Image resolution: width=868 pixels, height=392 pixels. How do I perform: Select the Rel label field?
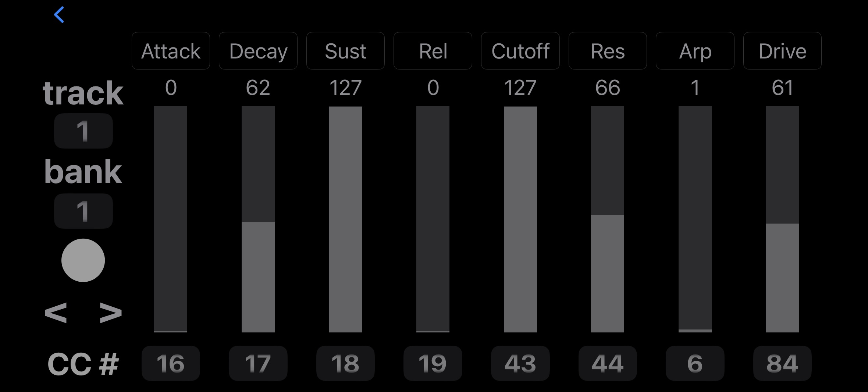[433, 51]
